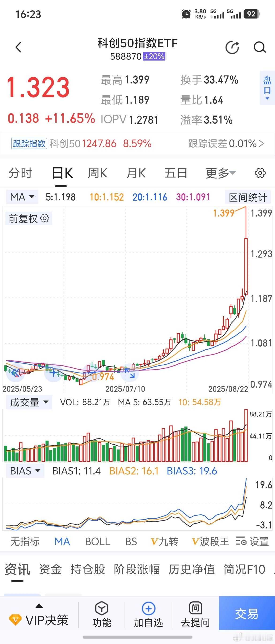
Task: Select 无指标 overlay option
Action: click(25, 542)
